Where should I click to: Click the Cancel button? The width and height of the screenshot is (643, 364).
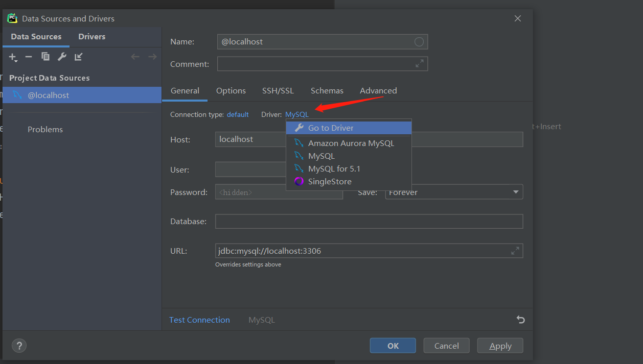[x=447, y=346]
